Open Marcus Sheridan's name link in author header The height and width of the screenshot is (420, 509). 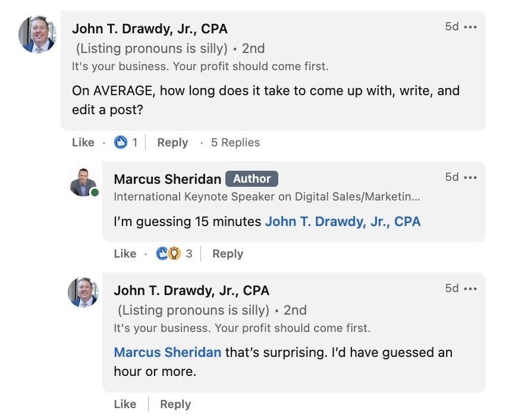click(x=167, y=179)
